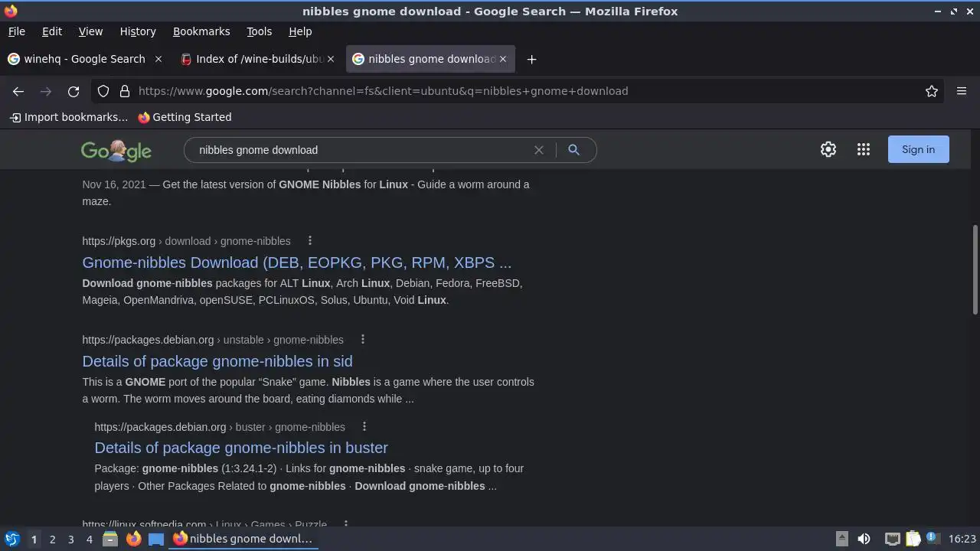Open the Gnome-nibbles Download pkgs.org link

297,262
